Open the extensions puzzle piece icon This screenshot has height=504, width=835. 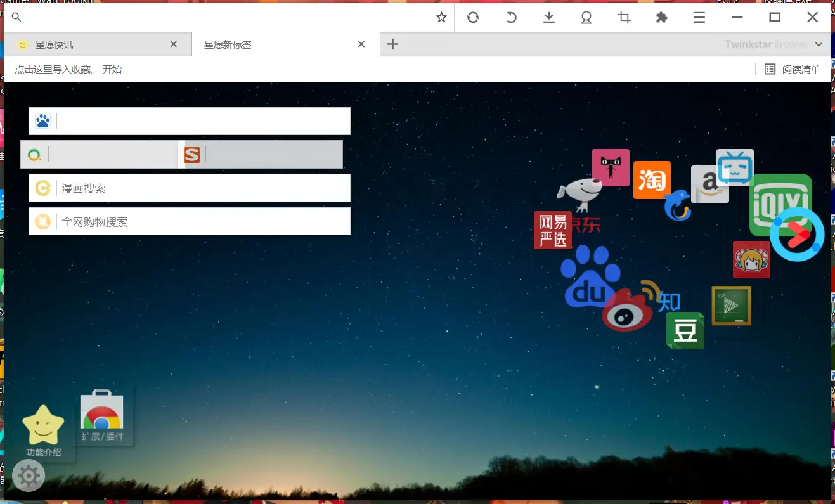pyautogui.click(x=662, y=18)
